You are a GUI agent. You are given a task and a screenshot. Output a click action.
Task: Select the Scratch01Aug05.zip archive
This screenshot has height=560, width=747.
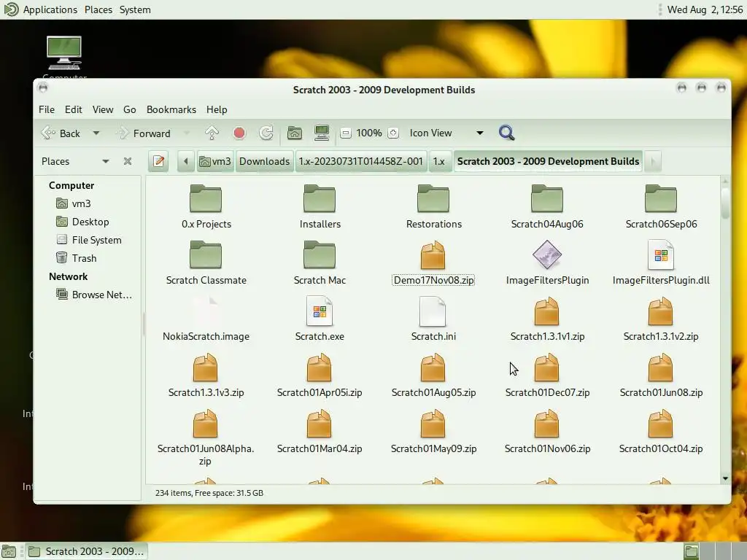[433, 376]
